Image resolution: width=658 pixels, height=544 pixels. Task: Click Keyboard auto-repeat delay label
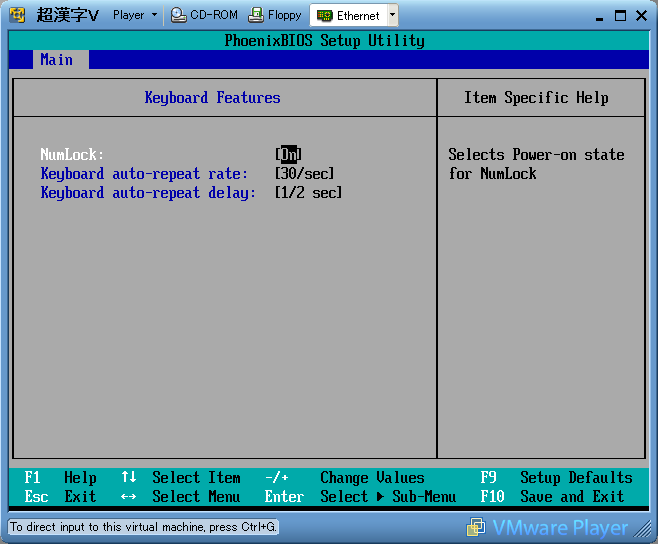[x=148, y=192]
